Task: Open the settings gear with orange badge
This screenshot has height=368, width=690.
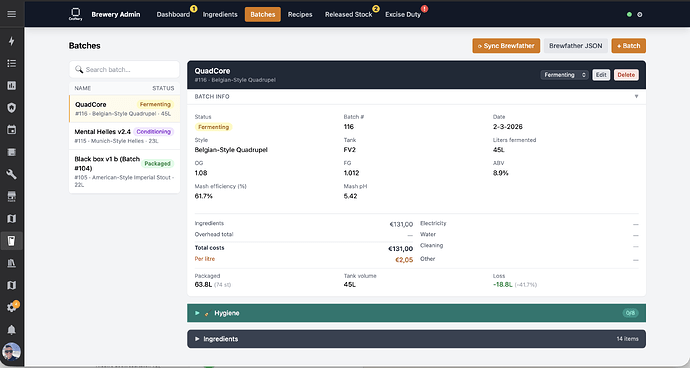Action: pos(11,307)
